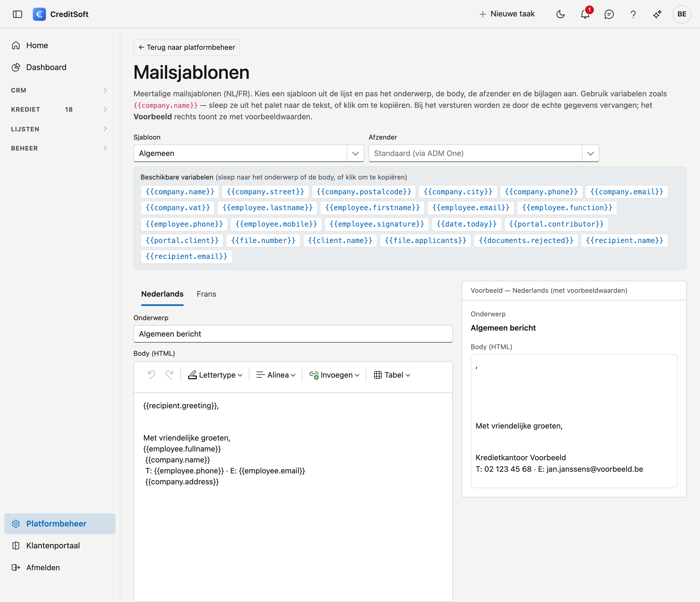Viewport: 700px width, 602px height.
Task: Open help question mark icon
Action: [x=634, y=14]
